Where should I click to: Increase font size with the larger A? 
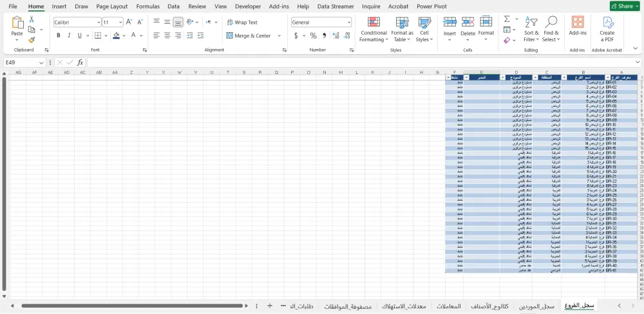pyautogui.click(x=129, y=22)
